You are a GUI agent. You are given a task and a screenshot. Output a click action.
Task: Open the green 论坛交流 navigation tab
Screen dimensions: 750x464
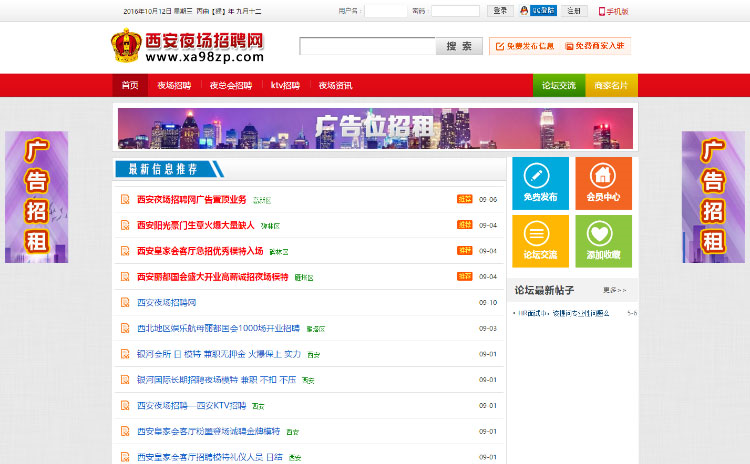(x=559, y=86)
